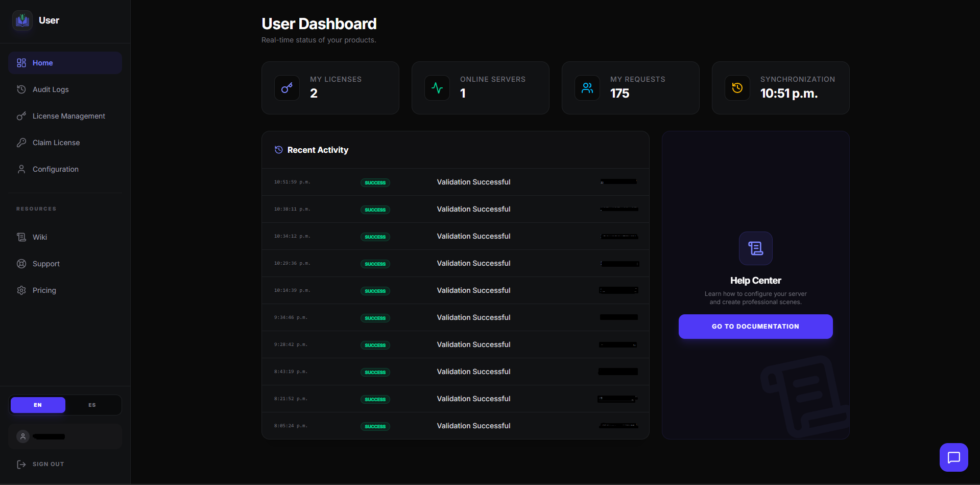Screen dimensions: 980x485
Task: Click the Wiki scroll icon
Action: pos(21,237)
